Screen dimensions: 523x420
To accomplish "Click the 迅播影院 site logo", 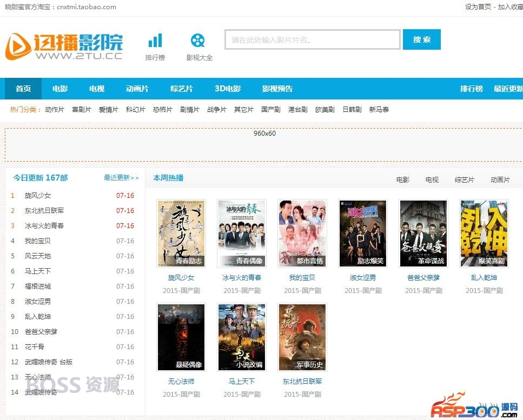I will point(64,46).
